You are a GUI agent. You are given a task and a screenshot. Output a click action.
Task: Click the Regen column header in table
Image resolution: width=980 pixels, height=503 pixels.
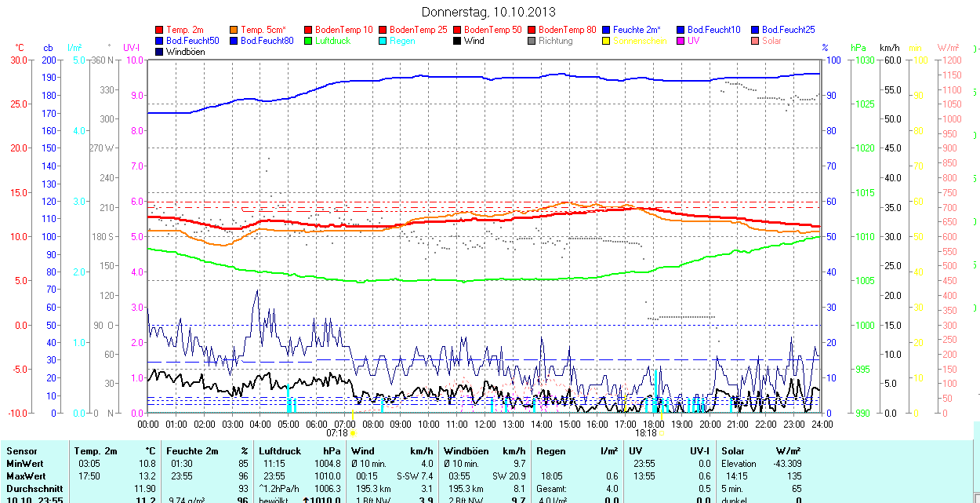click(x=551, y=451)
